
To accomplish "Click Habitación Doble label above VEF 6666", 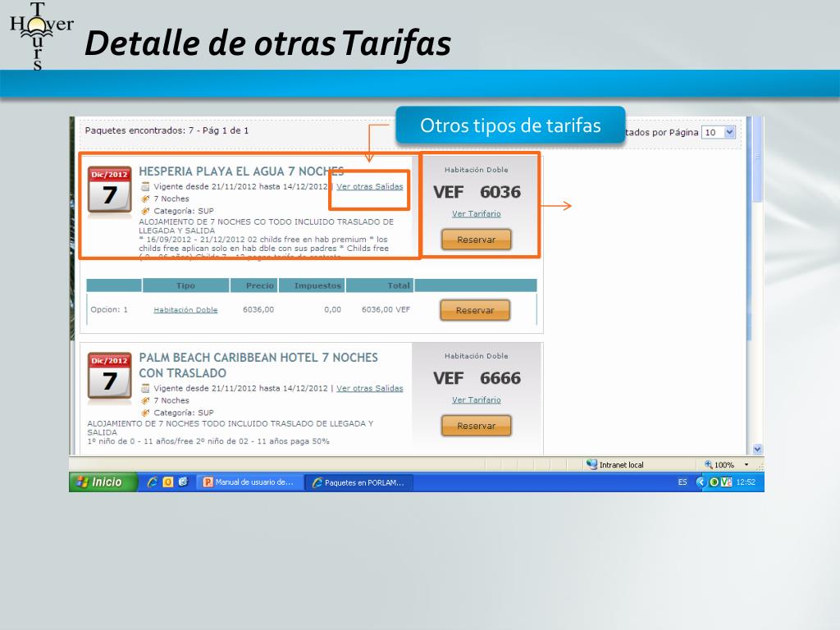I will coord(477,356).
